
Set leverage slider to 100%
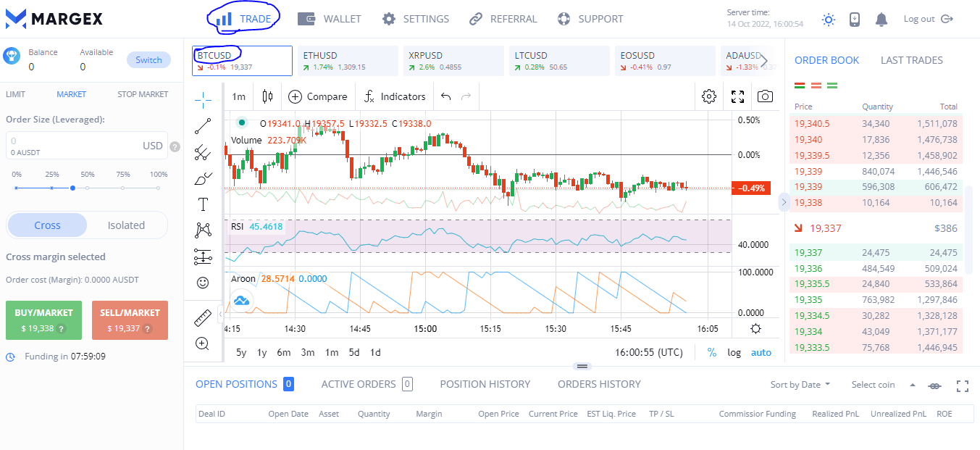click(x=158, y=188)
